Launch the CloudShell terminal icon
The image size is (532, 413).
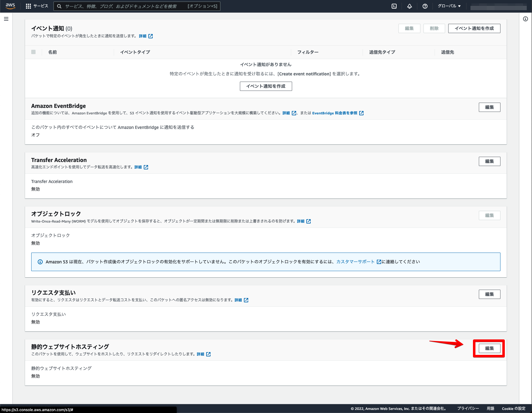point(394,6)
